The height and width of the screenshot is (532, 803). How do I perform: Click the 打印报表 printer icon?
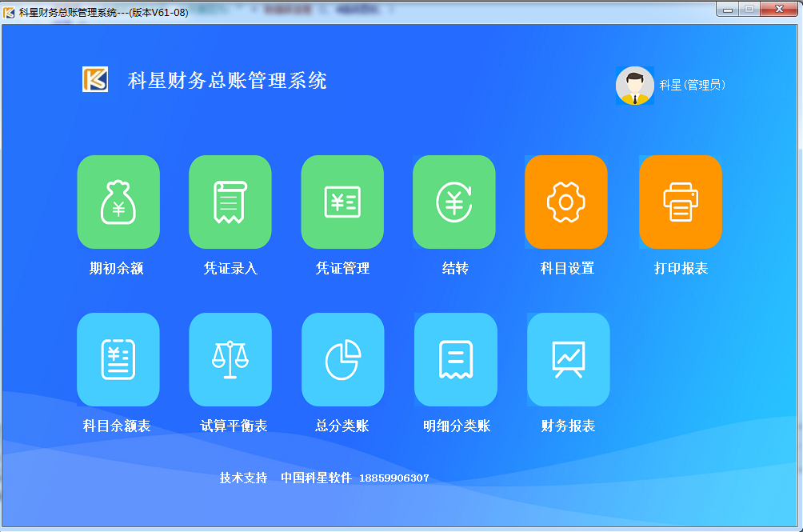pos(681,202)
